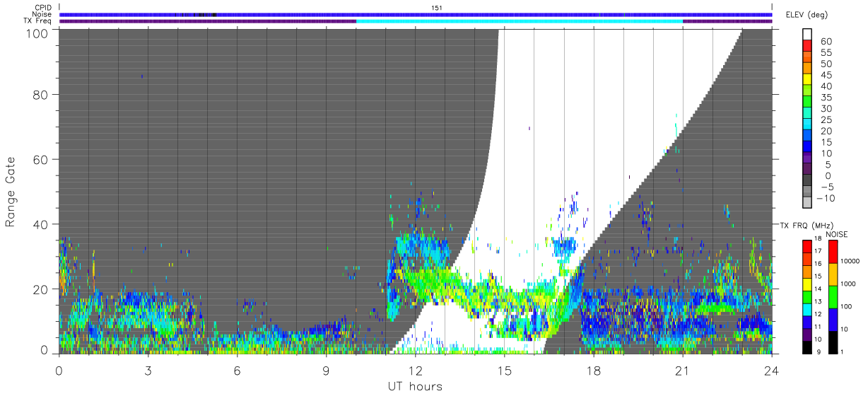Click the 10000 label on NOISE scale
The width and height of the screenshot is (868, 401).
850,262
